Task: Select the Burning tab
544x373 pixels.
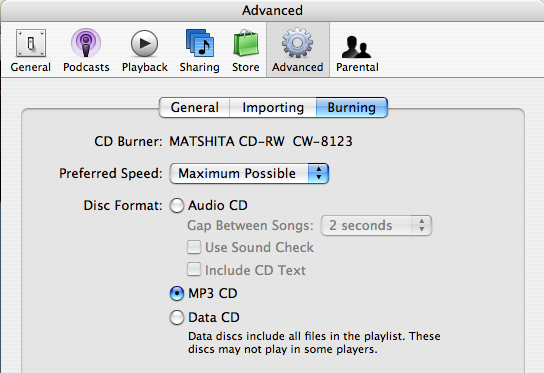Action: click(x=351, y=108)
